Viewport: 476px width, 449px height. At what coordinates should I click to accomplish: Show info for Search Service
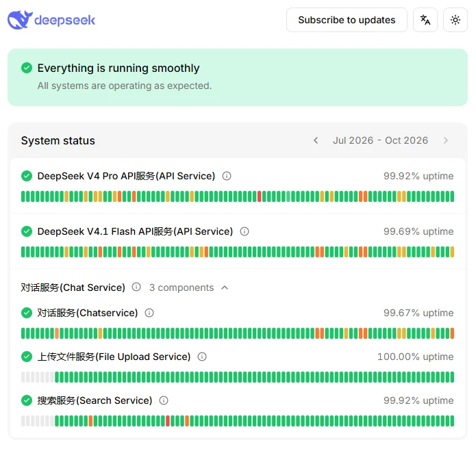(x=164, y=400)
